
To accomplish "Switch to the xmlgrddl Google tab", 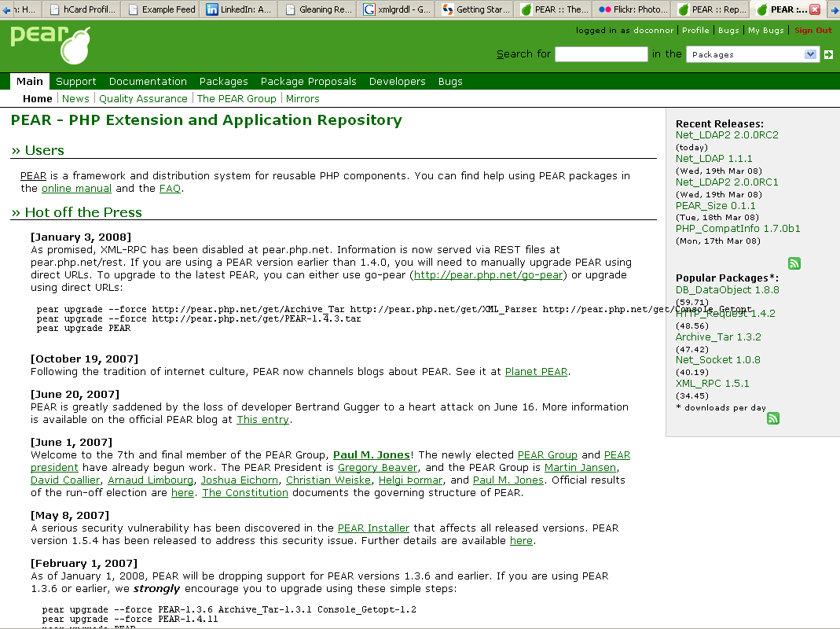I will 397,9.
